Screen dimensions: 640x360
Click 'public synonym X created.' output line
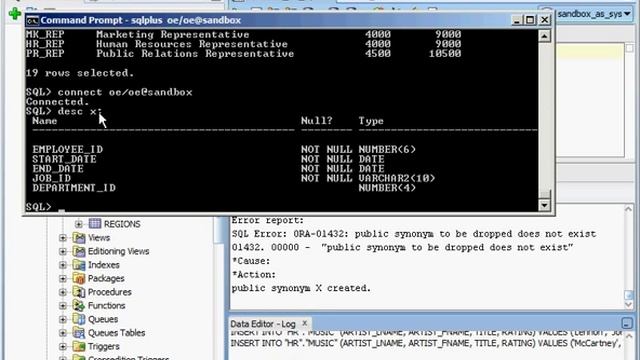pyautogui.click(x=301, y=288)
